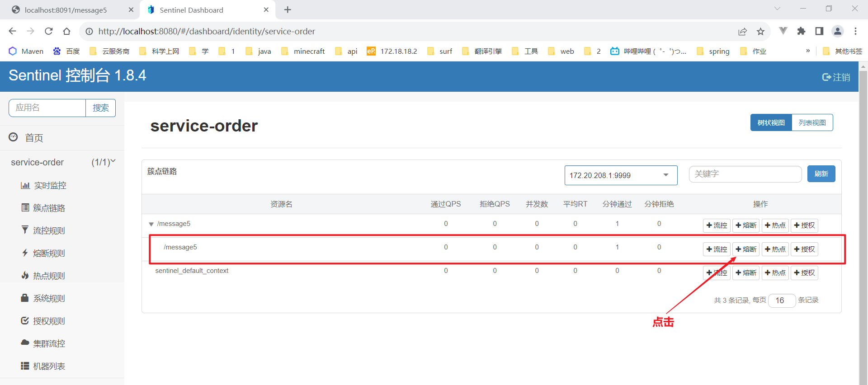
Task: Open the 172.18.18.2 bookmark
Action: [392, 51]
